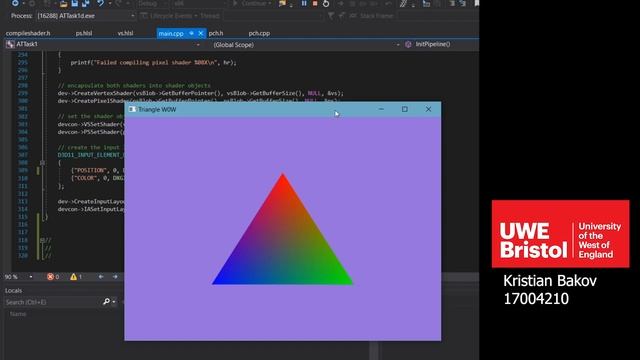Viewport: 640px width, 360px height.
Task: Switch to the vs.hlsl tab
Action: tap(125, 33)
